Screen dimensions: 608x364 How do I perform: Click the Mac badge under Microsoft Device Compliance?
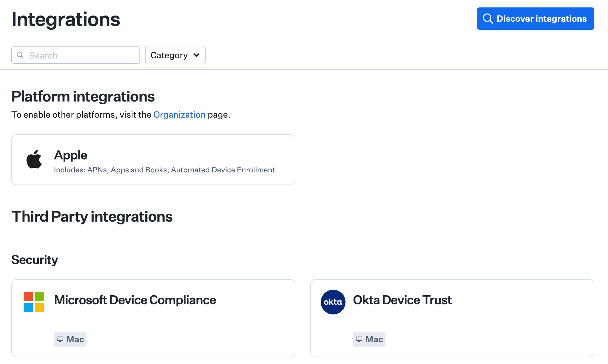coord(70,339)
